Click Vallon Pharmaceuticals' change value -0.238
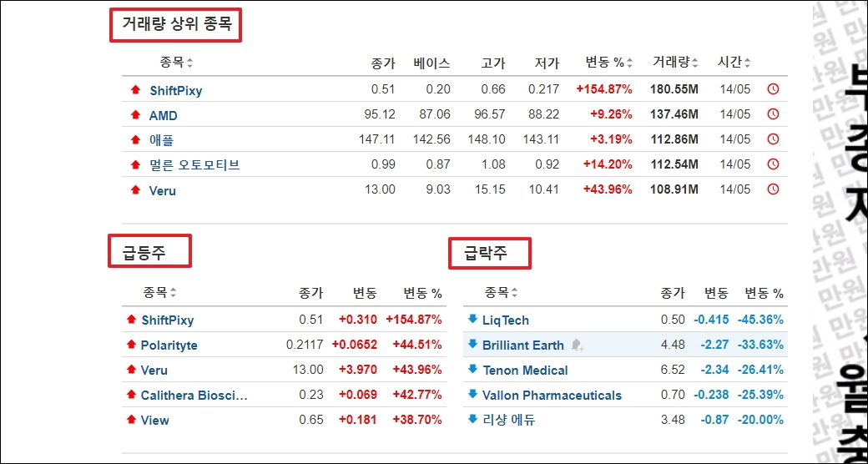The height and width of the screenshot is (464, 868). coord(711,395)
